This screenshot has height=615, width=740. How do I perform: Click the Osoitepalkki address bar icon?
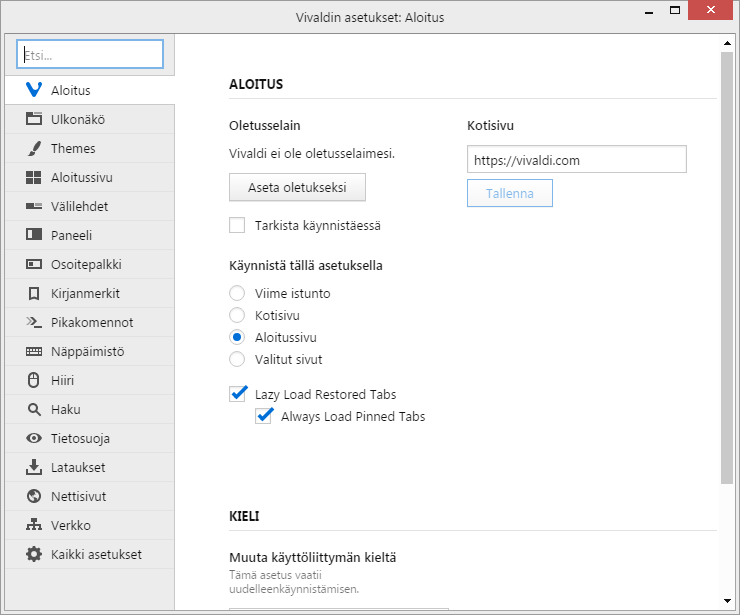pyautogui.click(x=34, y=264)
